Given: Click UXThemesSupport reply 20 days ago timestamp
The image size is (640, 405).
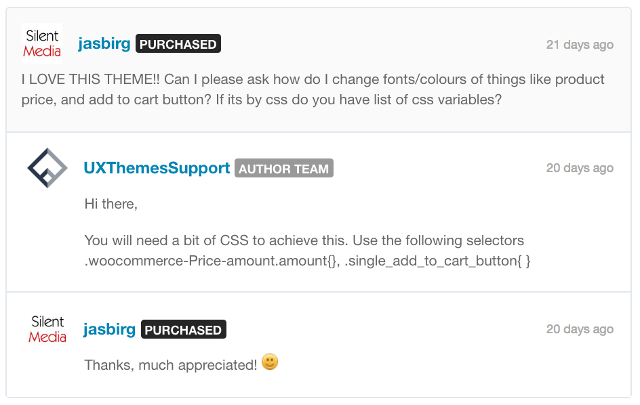Looking at the screenshot, I should [580, 168].
